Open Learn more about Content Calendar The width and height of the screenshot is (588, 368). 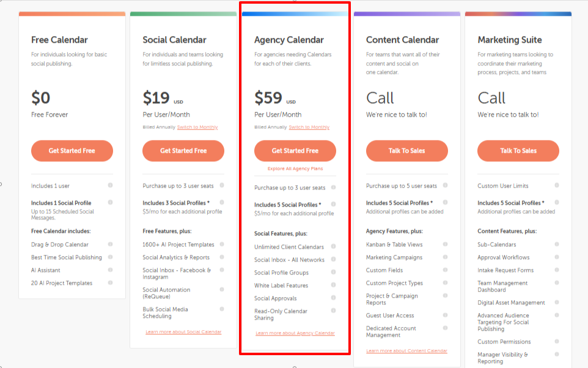[406, 351]
